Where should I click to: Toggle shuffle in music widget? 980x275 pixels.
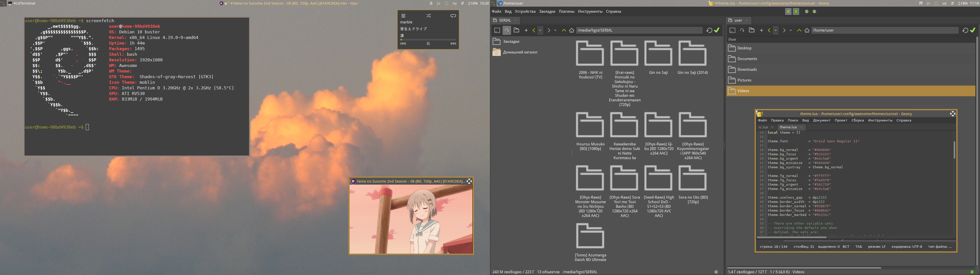[428, 16]
